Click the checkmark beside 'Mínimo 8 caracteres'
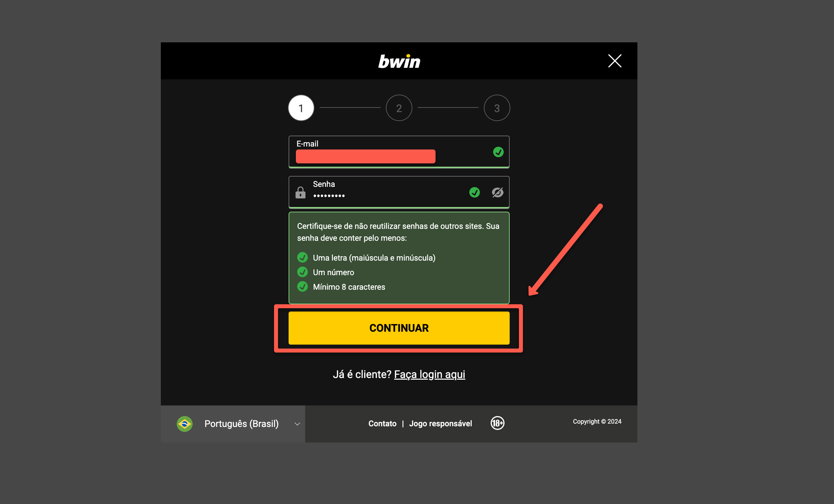This screenshot has height=504, width=834. (302, 286)
